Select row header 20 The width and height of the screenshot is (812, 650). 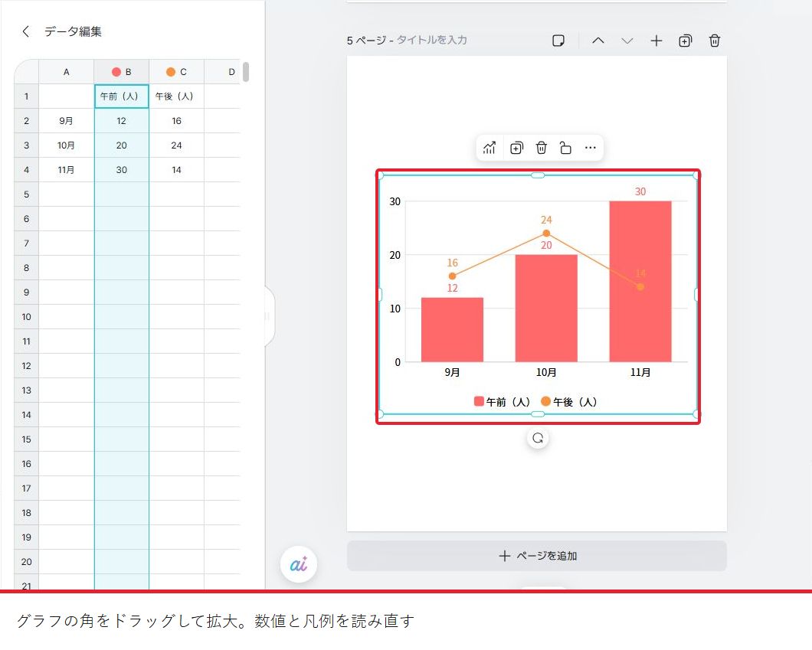coord(26,561)
